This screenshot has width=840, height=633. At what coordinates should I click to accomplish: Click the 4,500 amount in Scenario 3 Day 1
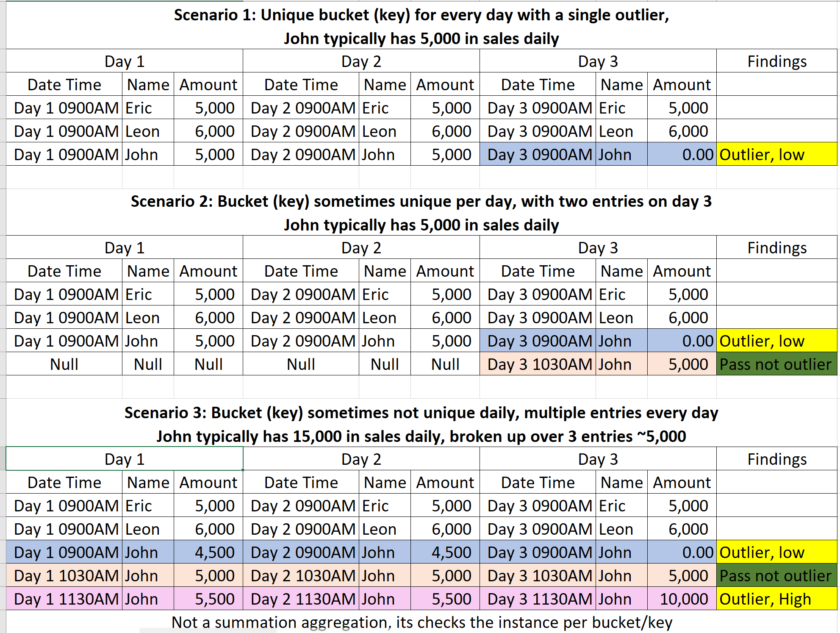point(208,552)
